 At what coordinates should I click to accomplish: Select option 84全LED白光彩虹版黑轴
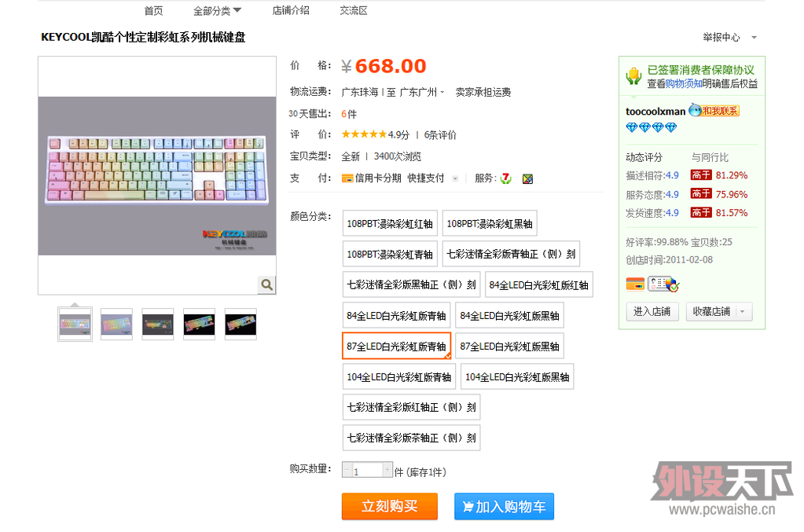pyautogui.click(x=510, y=315)
